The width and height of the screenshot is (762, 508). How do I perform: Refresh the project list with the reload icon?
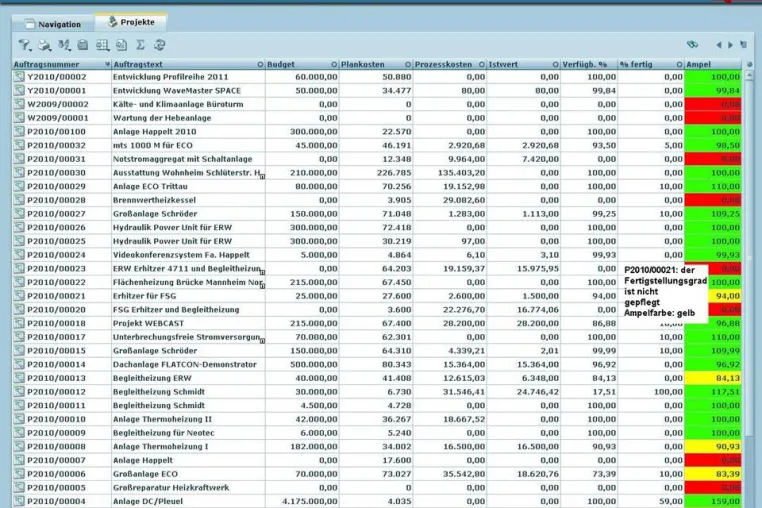pos(160,45)
